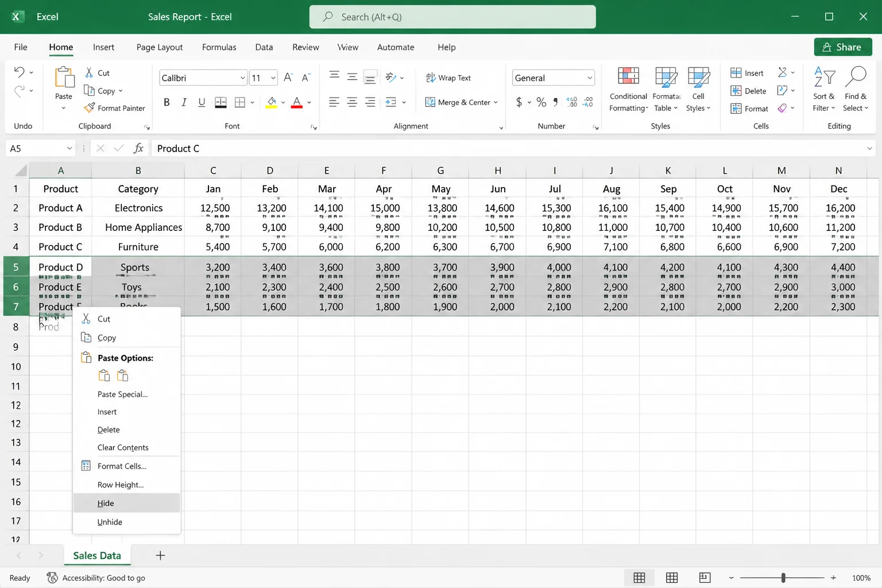Decrease font size with the smaller A

(306, 78)
